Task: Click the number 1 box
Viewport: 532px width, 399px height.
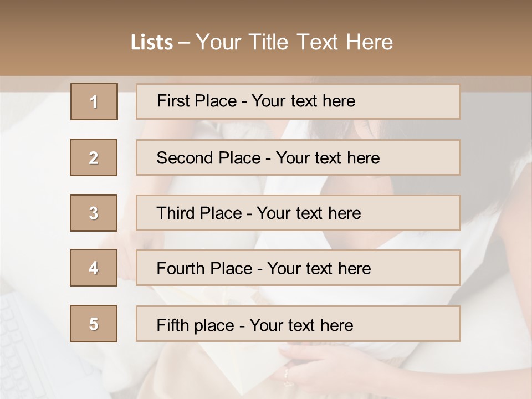Action: tap(94, 101)
